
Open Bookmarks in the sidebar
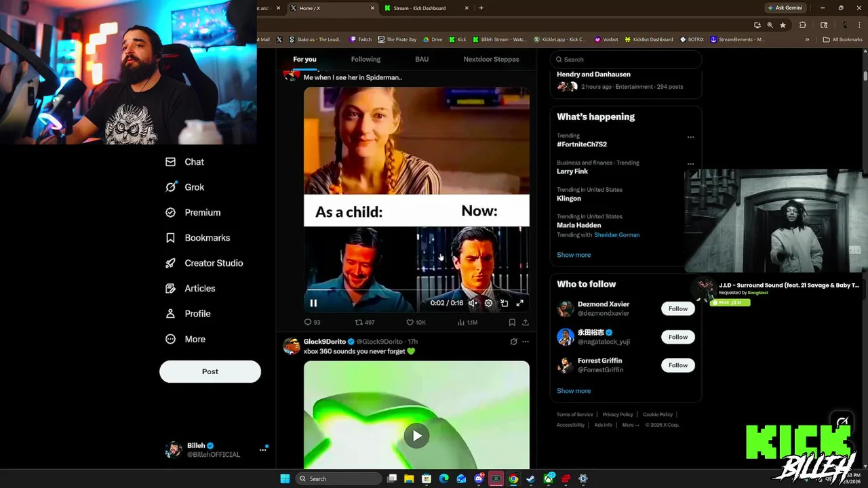197,238
